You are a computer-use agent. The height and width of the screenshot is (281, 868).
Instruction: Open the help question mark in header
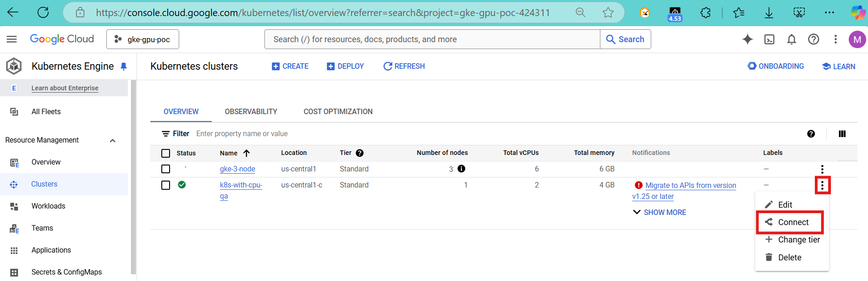point(813,39)
